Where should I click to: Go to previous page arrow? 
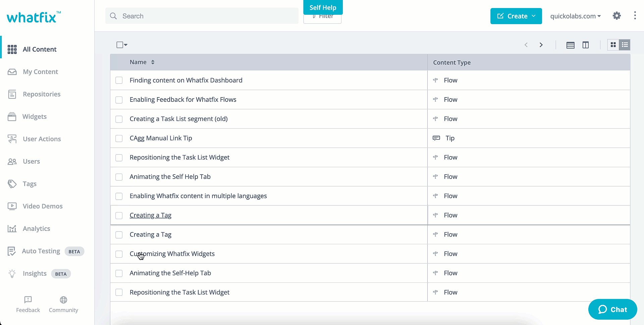[526, 45]
